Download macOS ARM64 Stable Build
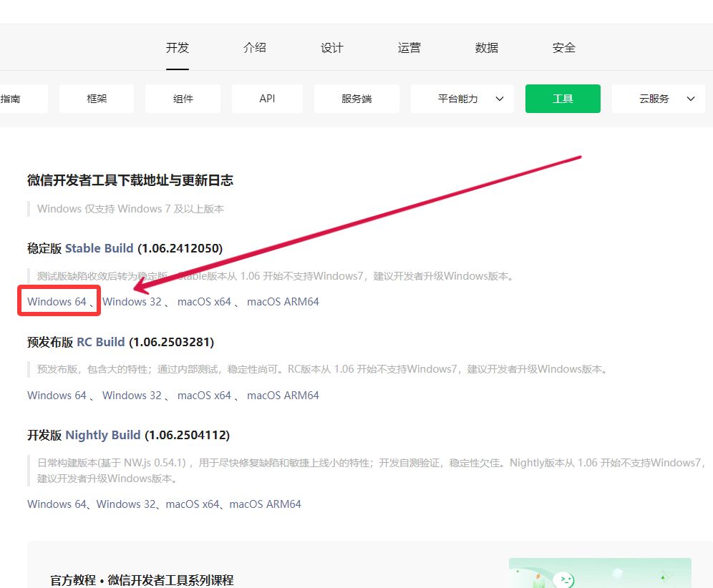This screenshot has width=713, height=588. click(283, 301)
